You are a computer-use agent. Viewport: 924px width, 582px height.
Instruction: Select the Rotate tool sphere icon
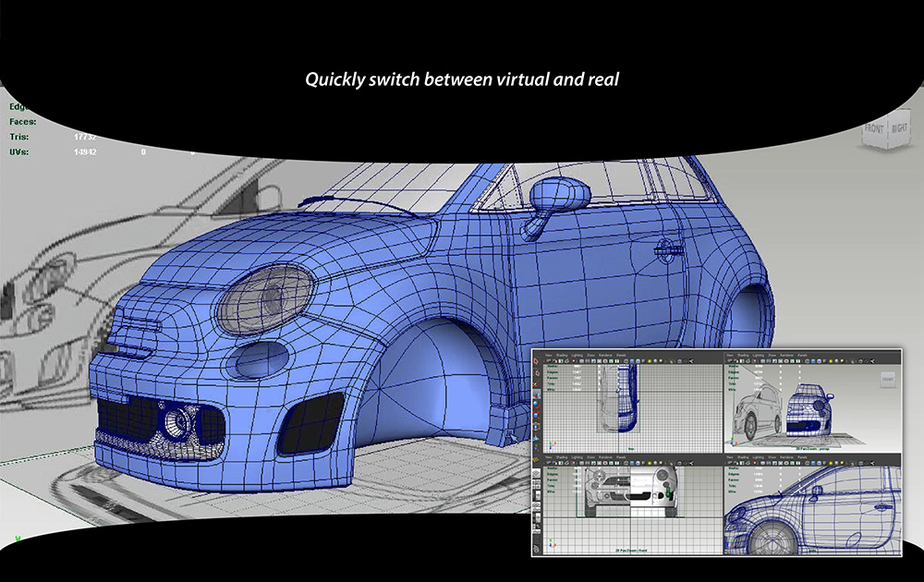536,405
